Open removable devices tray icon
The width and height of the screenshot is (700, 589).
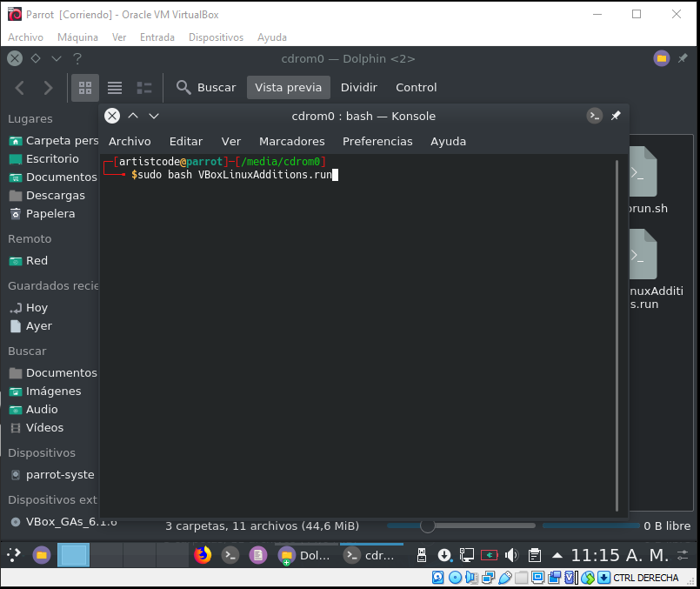tap(422, 555)
